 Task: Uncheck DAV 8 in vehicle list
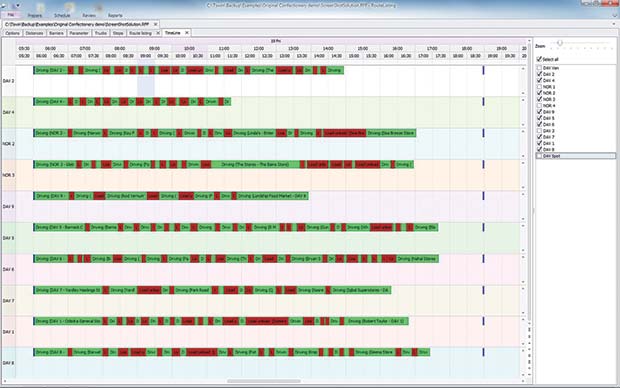point(539,150)
